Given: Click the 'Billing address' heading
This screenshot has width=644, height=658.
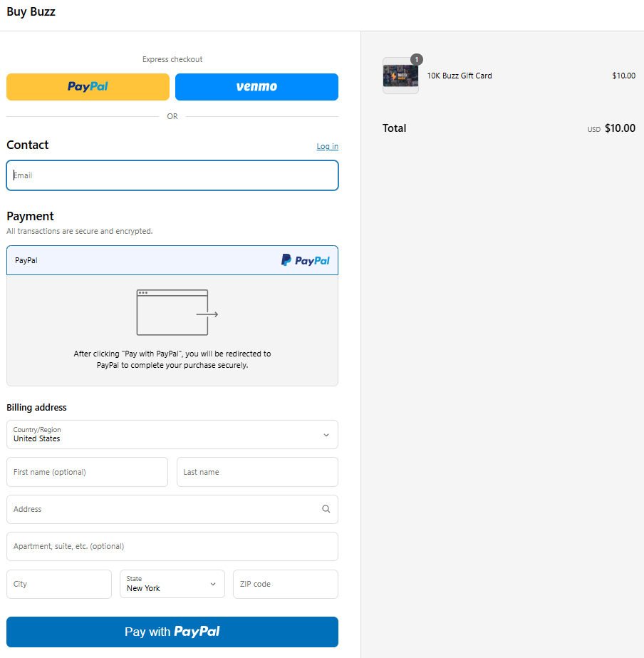Looking at the screenshot, I should click(x=36, y=408).
